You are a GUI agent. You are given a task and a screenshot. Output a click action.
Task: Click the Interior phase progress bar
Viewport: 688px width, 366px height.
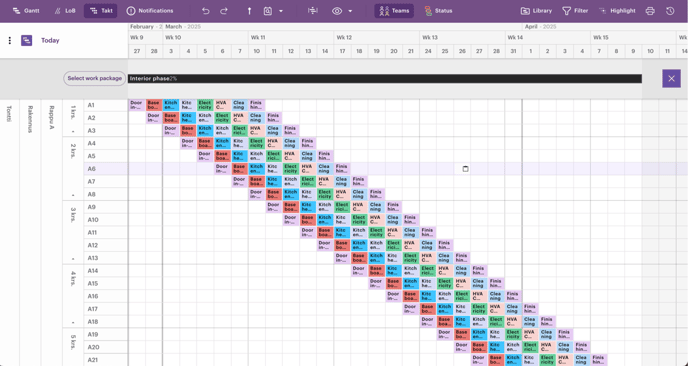coord(385,79)
